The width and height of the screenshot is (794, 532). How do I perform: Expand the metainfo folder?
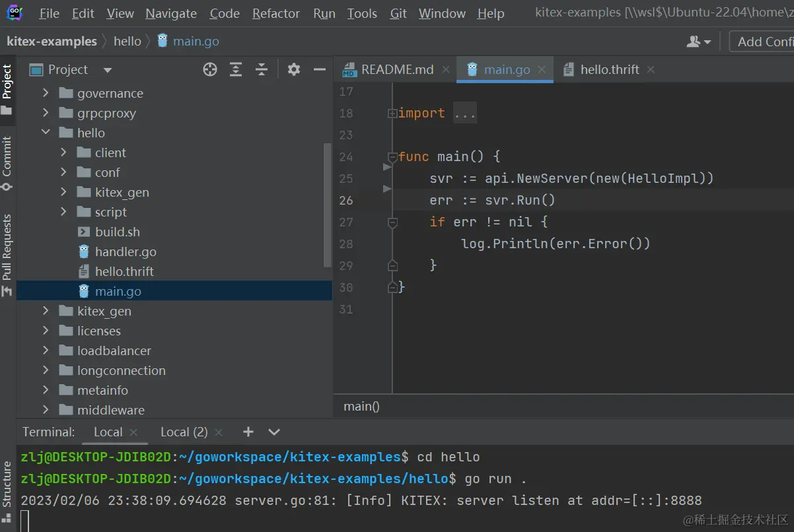[46, 390]
